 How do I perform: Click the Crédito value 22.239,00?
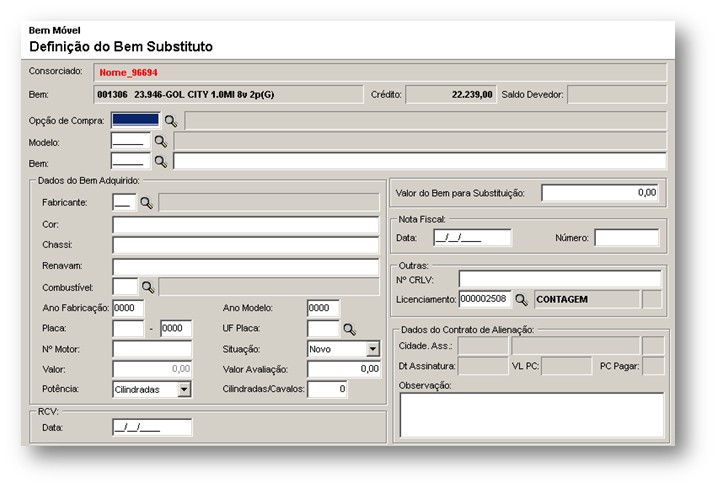coord(472,94)
